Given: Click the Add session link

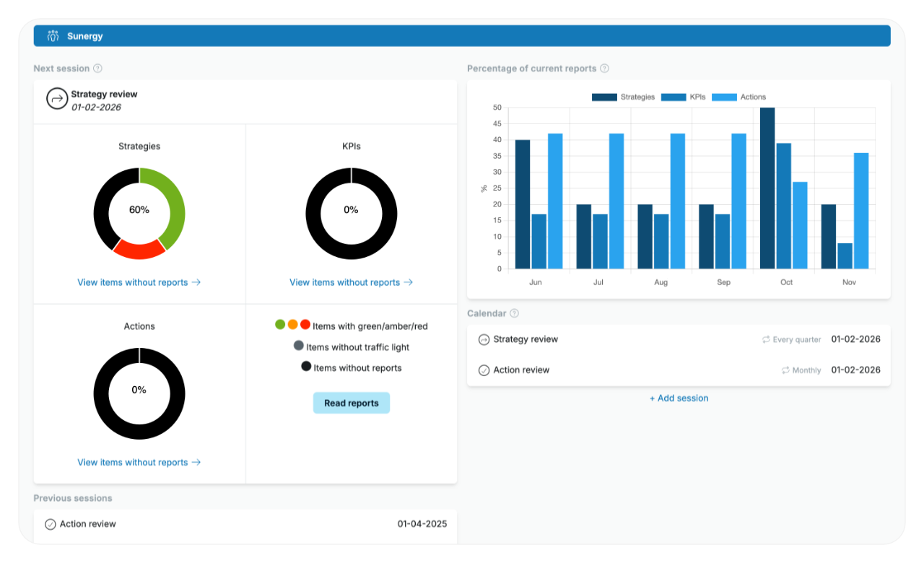Looking at the screenshot, I should 679,398.
